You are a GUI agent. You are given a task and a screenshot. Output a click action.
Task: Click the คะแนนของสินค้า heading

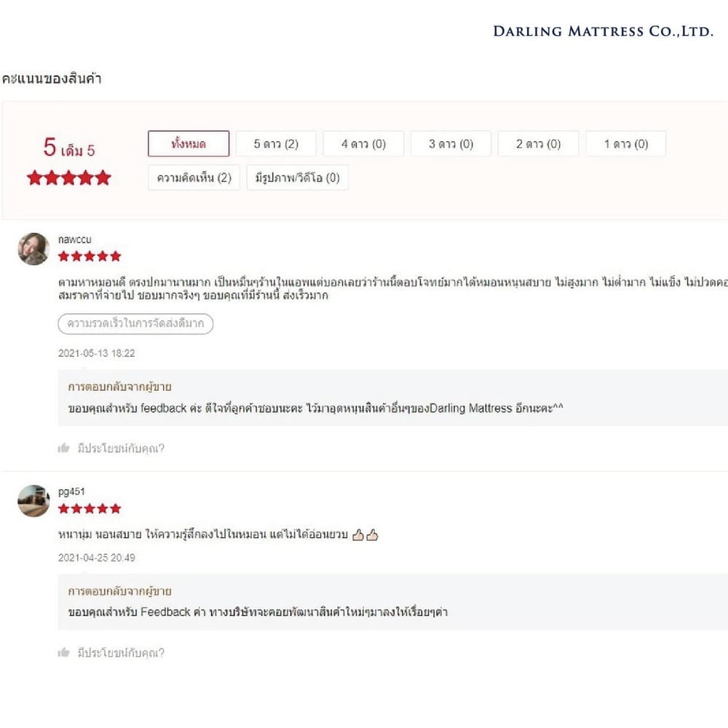pos(52,78)
